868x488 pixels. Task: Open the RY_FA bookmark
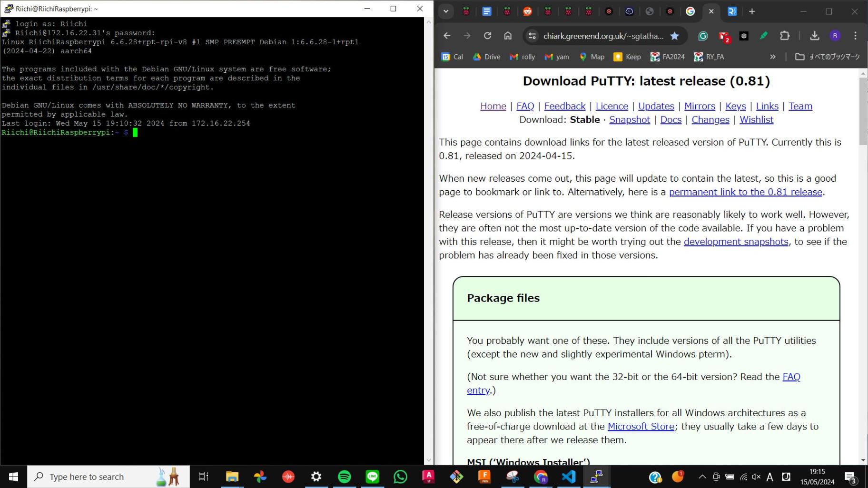(709, 57)
